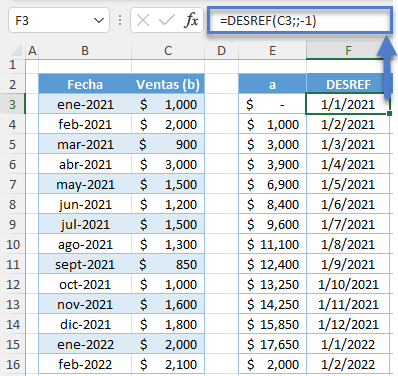
Task: Select cell mar-2021
Action: click(85, 144)
